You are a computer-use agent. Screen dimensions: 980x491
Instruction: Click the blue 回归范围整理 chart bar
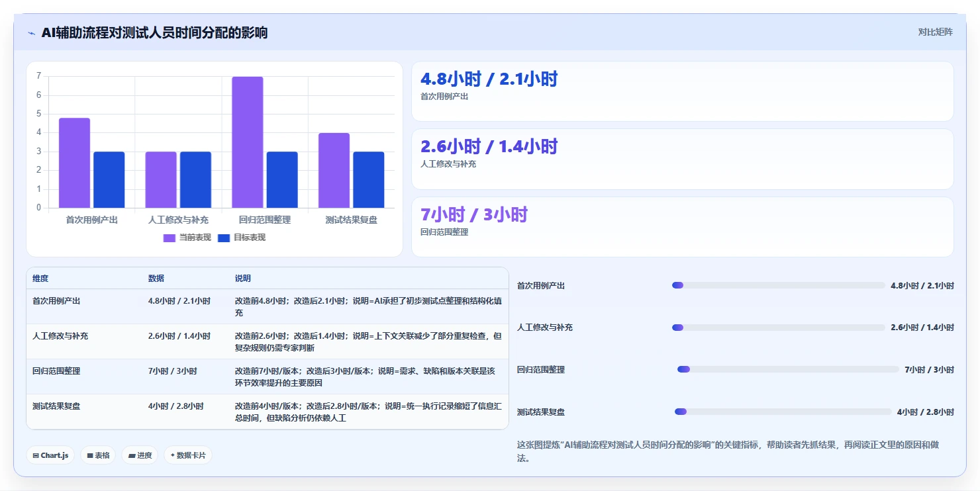coord(282,180)
